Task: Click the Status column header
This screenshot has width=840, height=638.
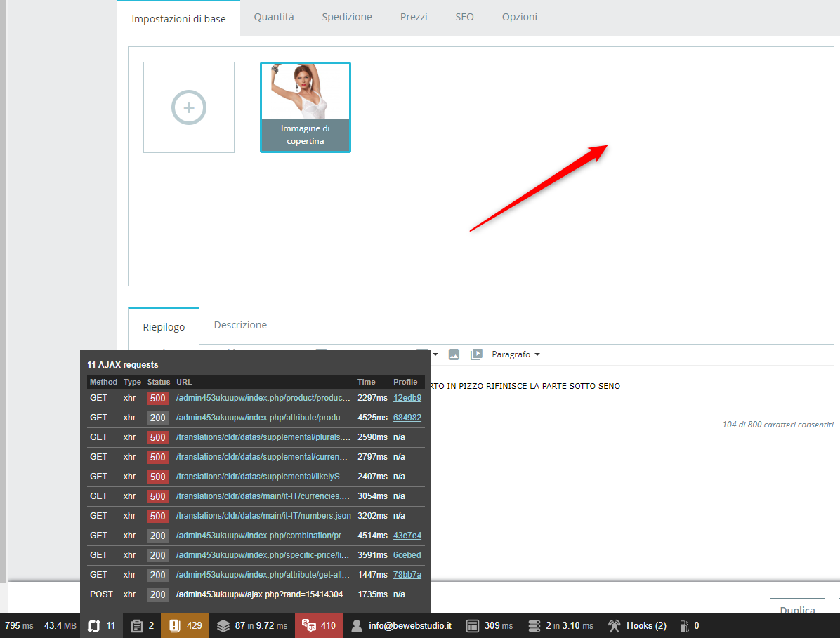Action: (159, 382)
